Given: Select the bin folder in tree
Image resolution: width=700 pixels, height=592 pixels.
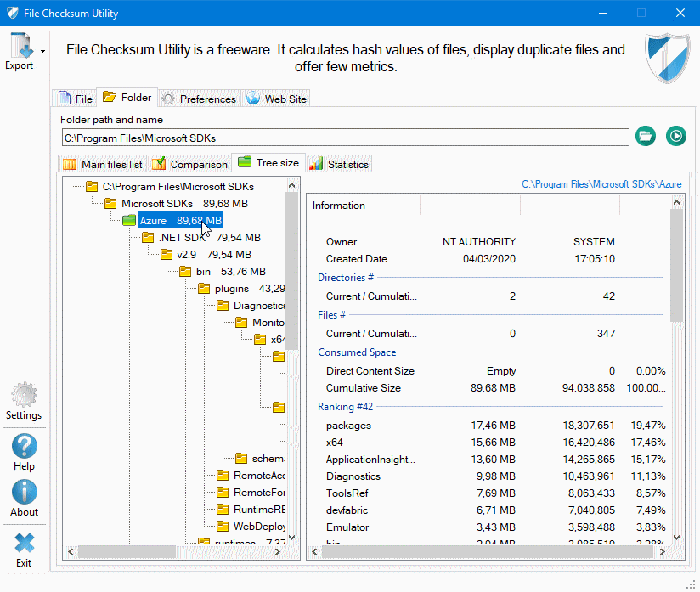Looking at the screenshot, I should [203, 271].
